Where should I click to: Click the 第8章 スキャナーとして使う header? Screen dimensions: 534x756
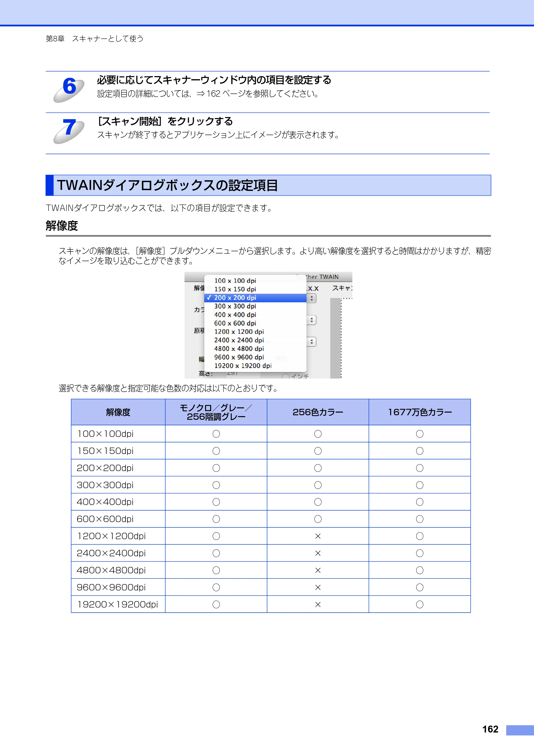coord(95,38)
